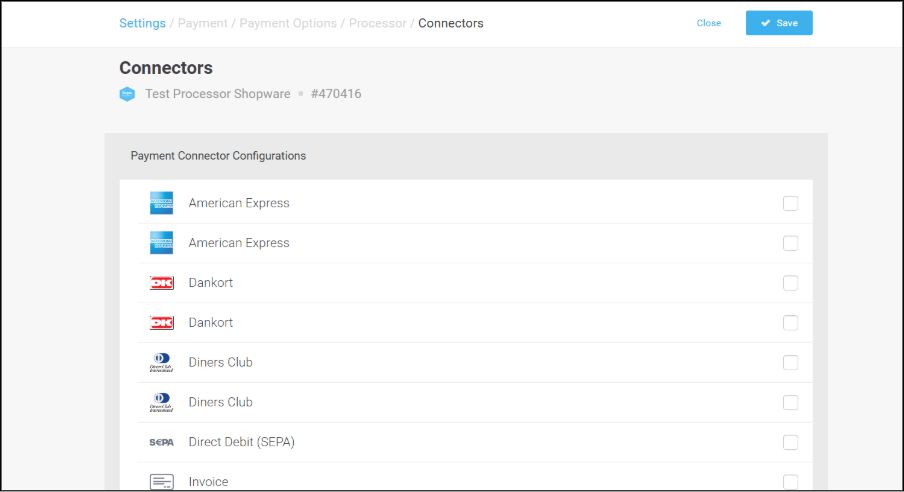Click the Invoice payment icon

[x=161, y=482]
